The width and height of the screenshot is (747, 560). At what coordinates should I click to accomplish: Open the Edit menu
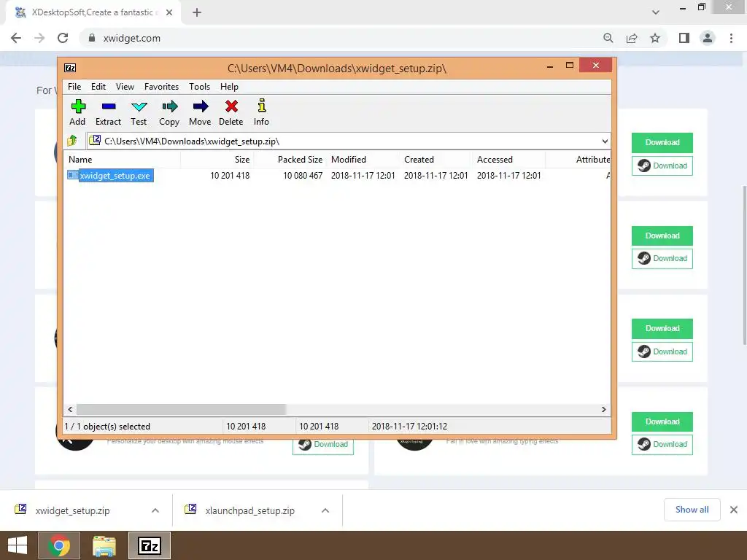[x=98, y=87]
